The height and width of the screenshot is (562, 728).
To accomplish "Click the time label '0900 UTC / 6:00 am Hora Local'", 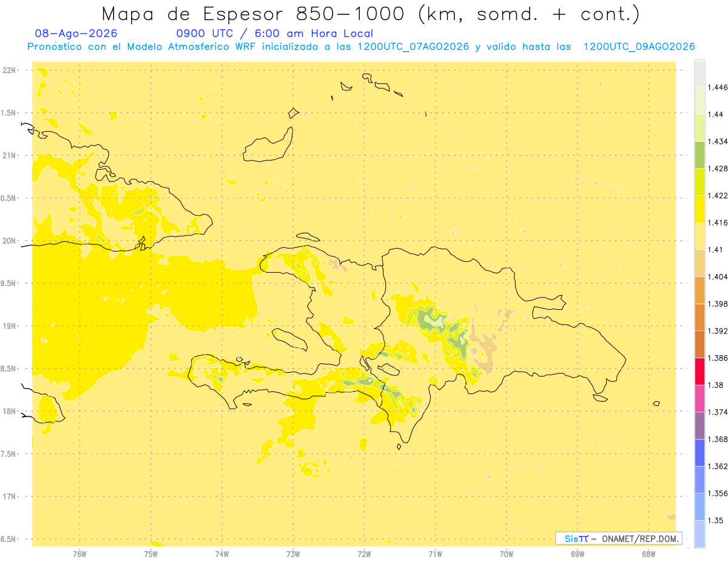I will (x=274, y=33).
